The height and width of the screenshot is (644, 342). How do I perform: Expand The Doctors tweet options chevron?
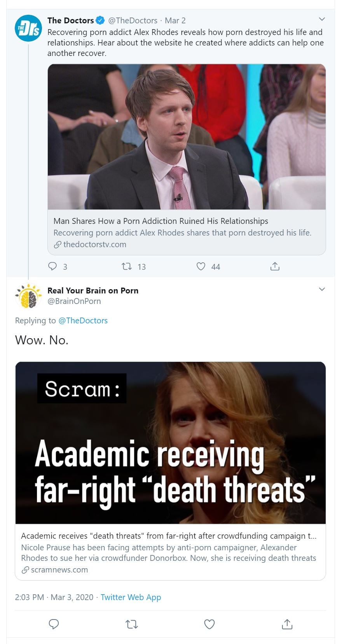click(x=322, y=19)
